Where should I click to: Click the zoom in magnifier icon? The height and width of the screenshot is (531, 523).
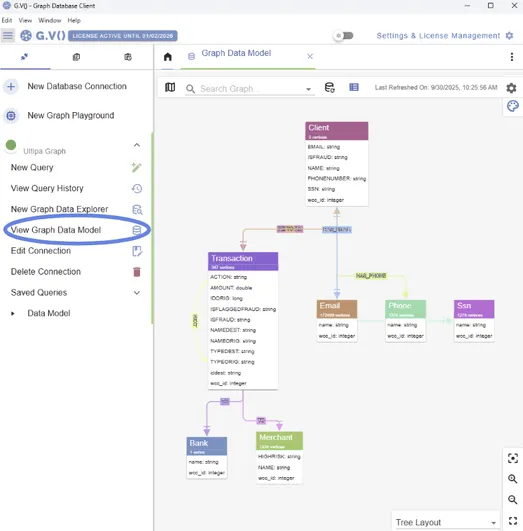click(512, 479)
